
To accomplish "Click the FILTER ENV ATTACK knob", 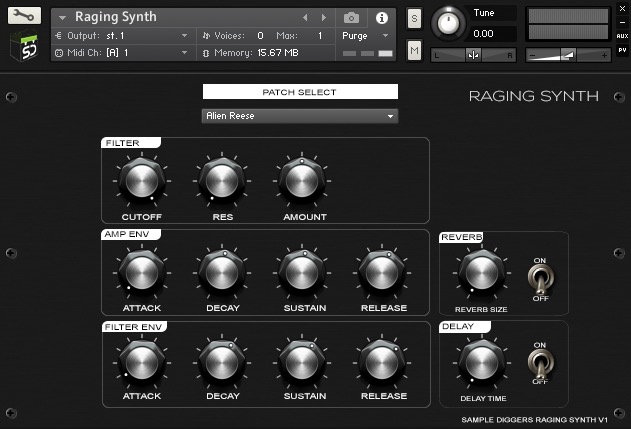I will pos(142,363).
